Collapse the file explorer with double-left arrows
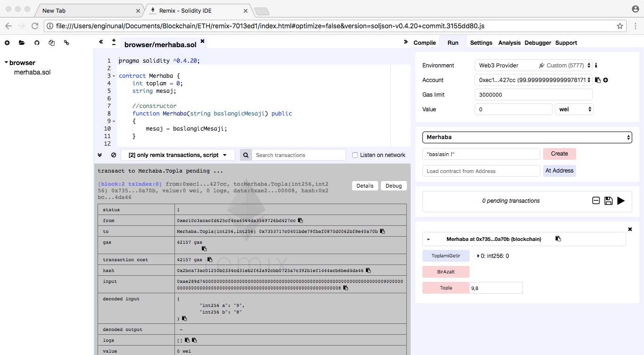Viewport: 644px width, 355px height. tap(101, 42)
